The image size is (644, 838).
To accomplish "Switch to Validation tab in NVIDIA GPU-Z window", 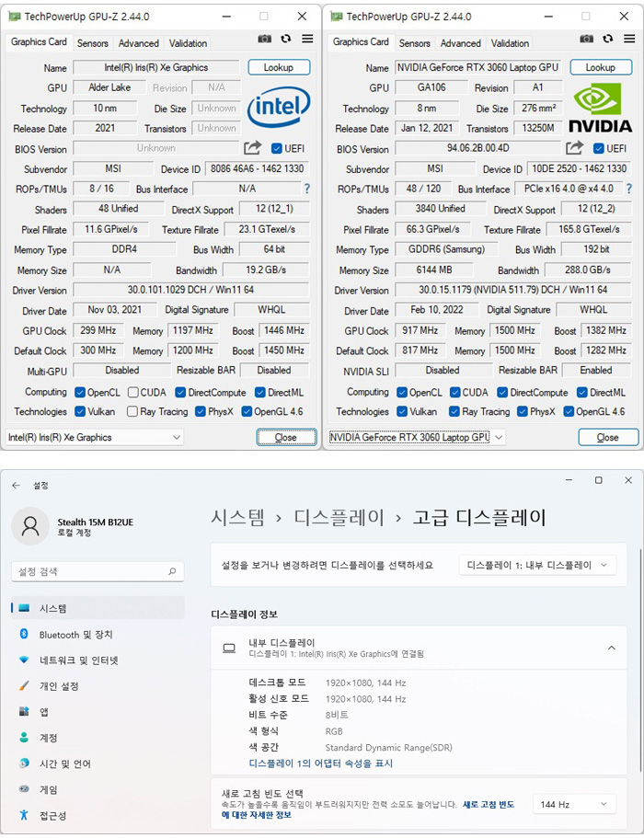I will 510,43.
